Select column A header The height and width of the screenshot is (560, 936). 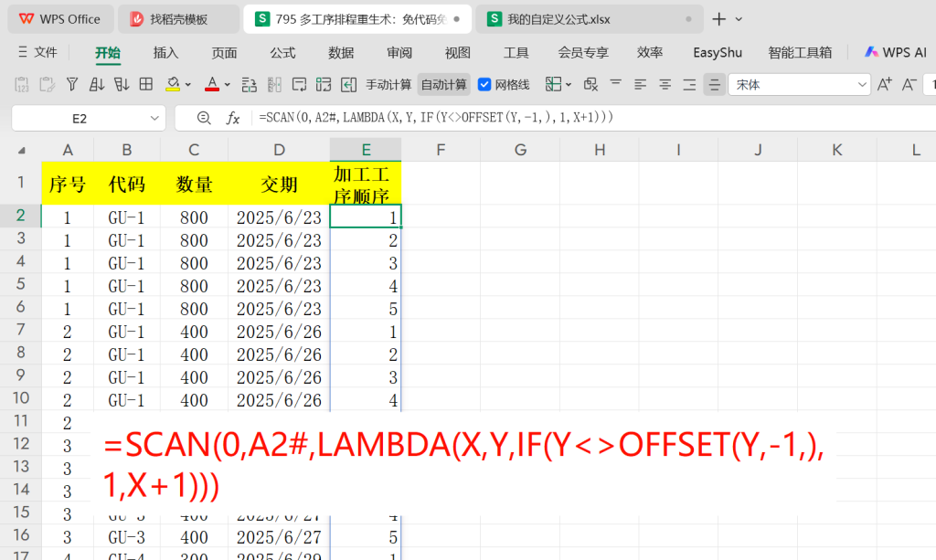tap(68, 150)
